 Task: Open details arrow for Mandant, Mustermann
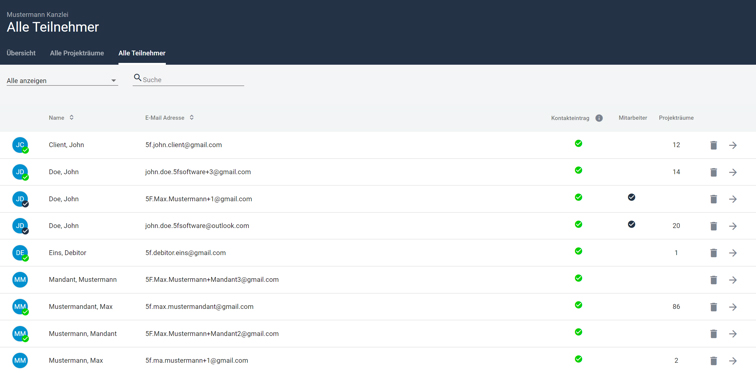pos(733,280)
